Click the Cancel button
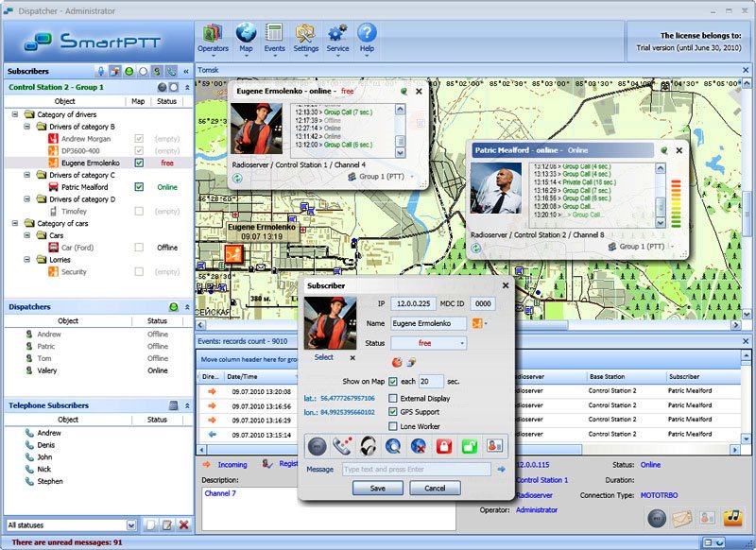 435,489
